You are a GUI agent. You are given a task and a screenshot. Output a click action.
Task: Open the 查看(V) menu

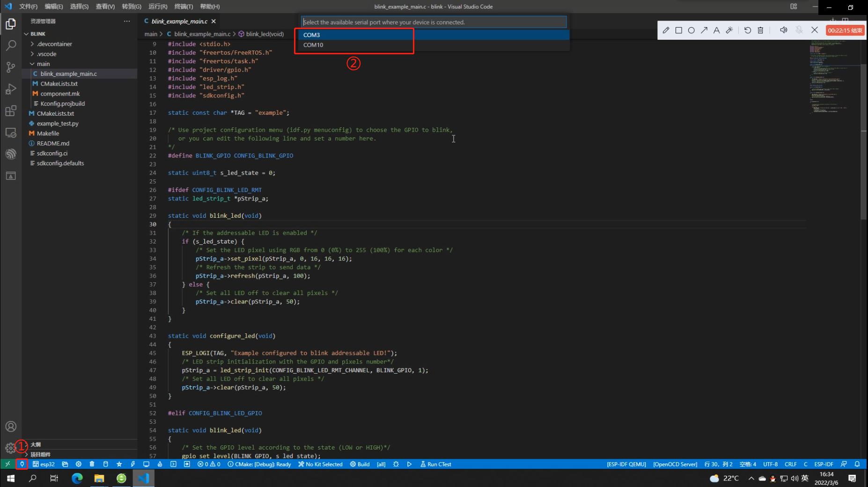105,7
